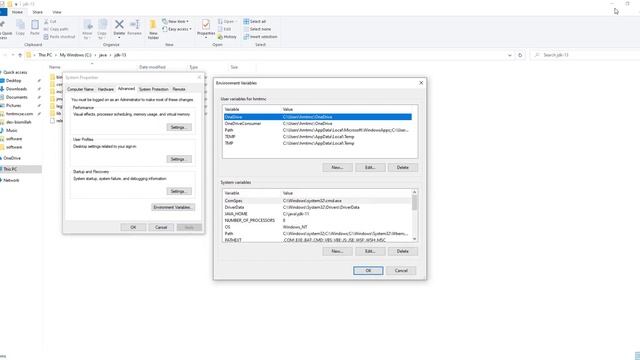Image resolution: width=640 pixels, height=360 pixels.
Task: Click Open in the ribbon Open group
Action: click(x=227, y=21)
